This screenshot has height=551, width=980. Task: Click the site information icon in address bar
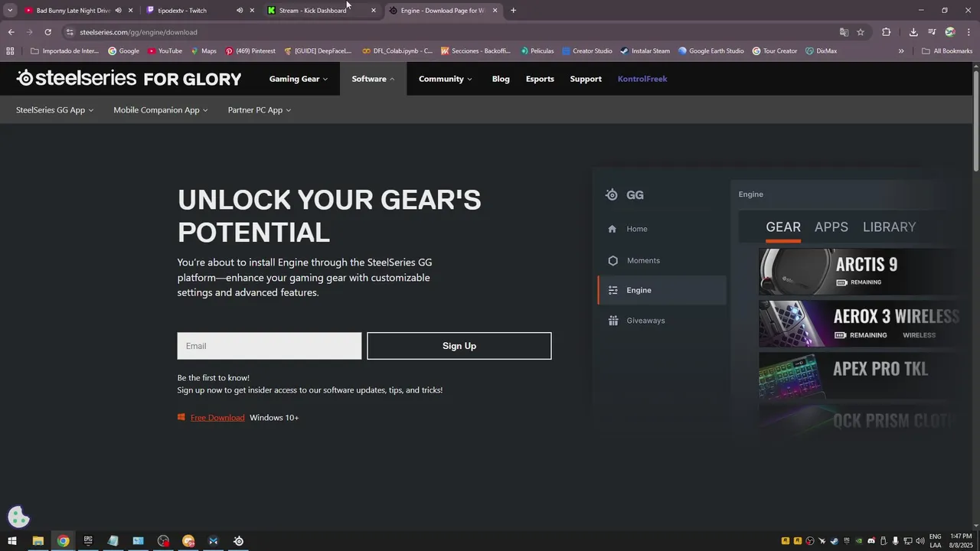(x=70, y=32)
